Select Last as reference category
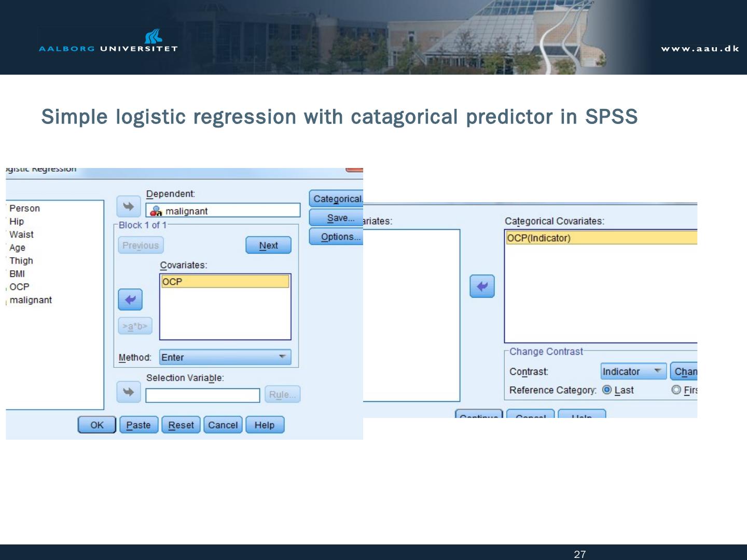Screen dimensions: 747x560 point(607,390)
